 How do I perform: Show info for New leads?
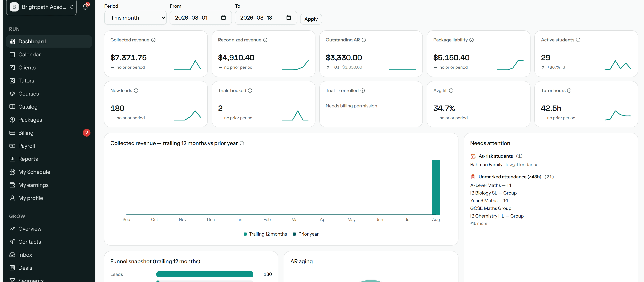point(136,91)
